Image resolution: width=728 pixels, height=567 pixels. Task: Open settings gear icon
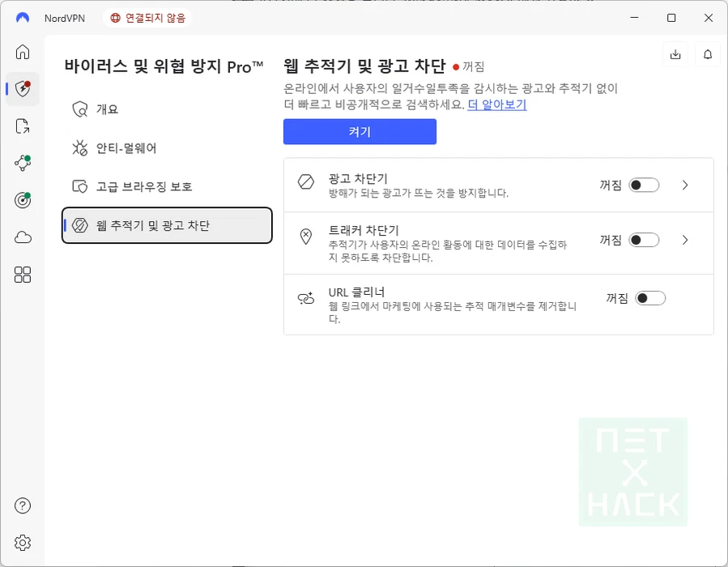tap(23, 542)
